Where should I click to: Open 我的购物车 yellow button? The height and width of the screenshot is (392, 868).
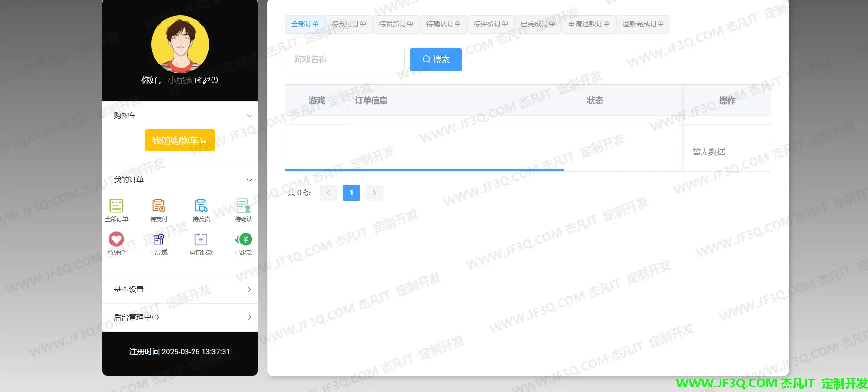(180, 141)
